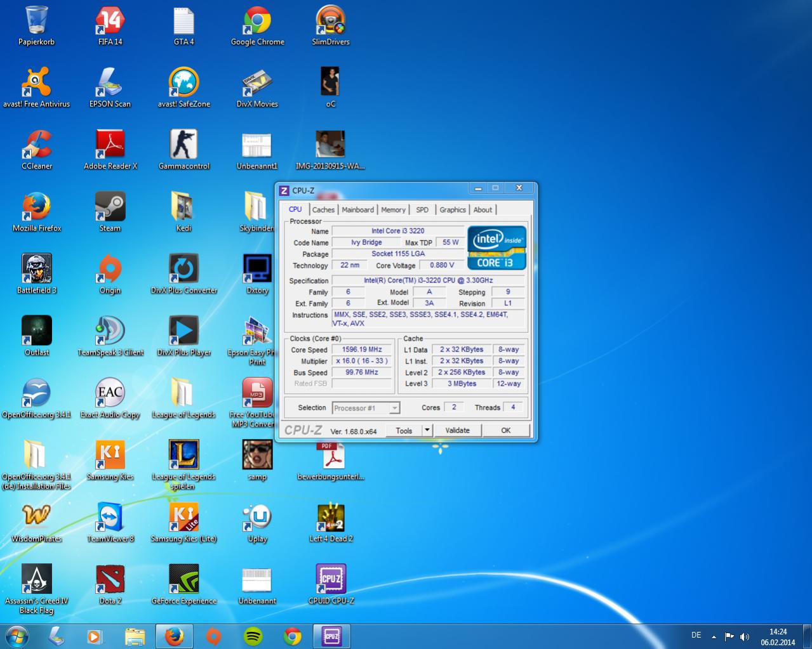
Task: Open the Graphics tab in CPU-Z
Action: pyautogui.click(x=452, y=210)
